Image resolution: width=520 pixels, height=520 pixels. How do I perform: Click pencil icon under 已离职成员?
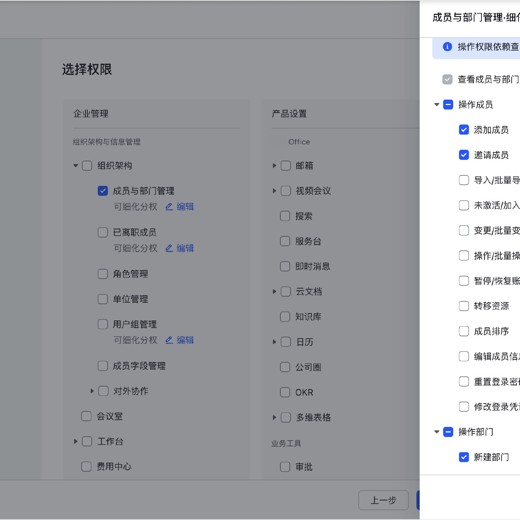tap(169, 248)
